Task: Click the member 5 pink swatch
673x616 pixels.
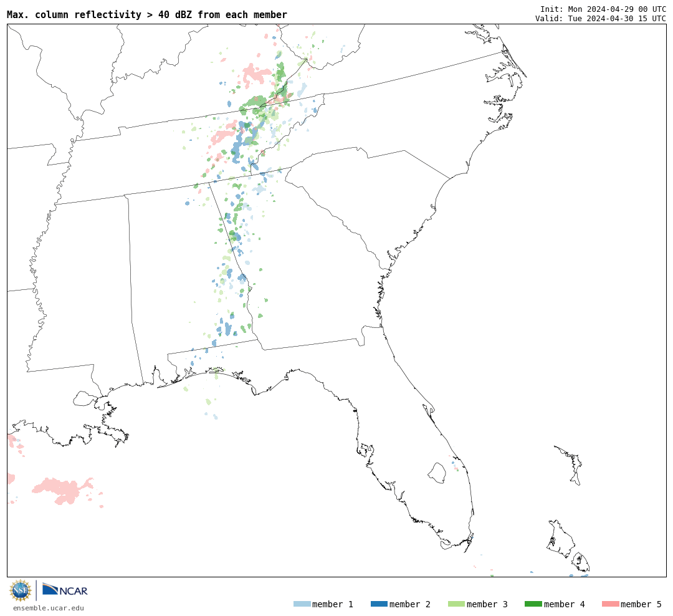Action: coord(610,604)
